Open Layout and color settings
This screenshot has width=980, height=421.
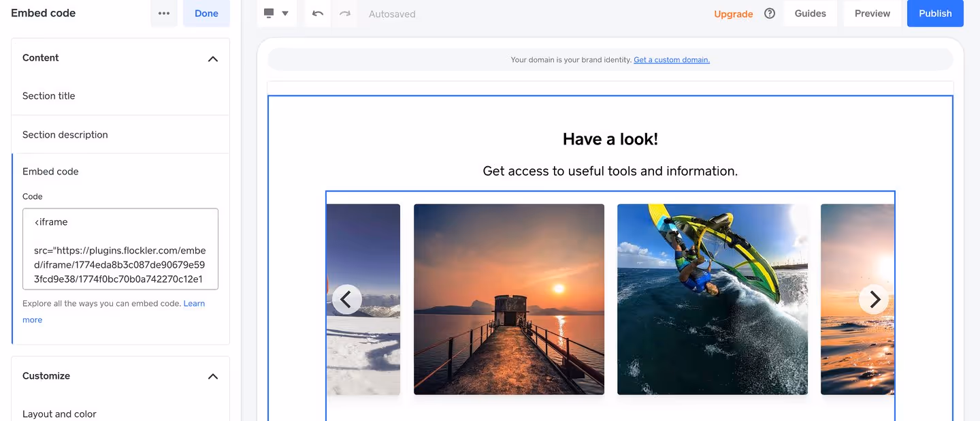point(120,414)
